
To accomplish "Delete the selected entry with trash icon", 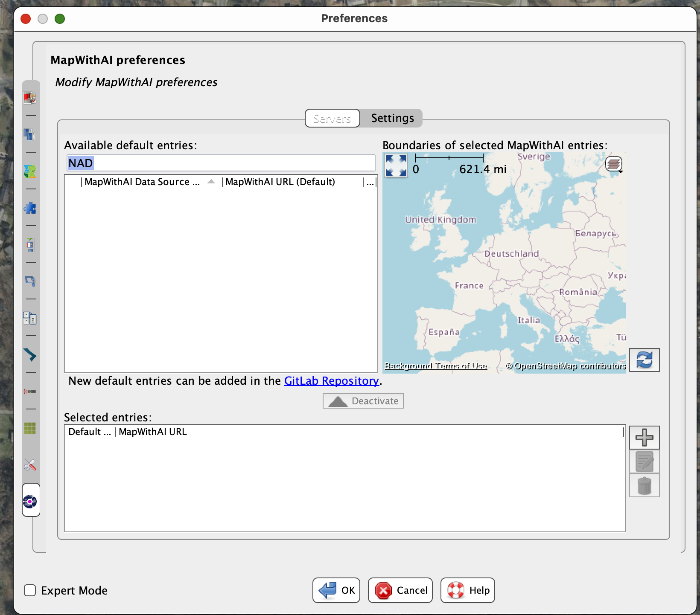I will [645, 485].
